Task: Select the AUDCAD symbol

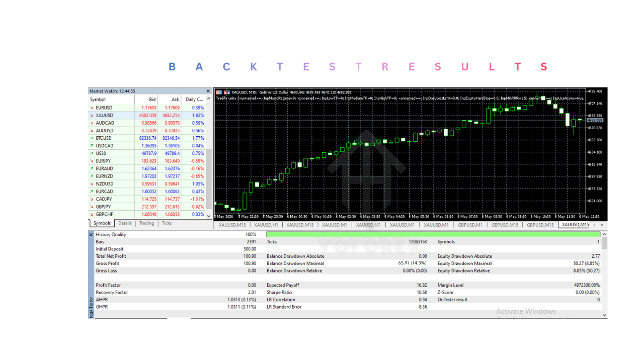Action: coord(105,123)
